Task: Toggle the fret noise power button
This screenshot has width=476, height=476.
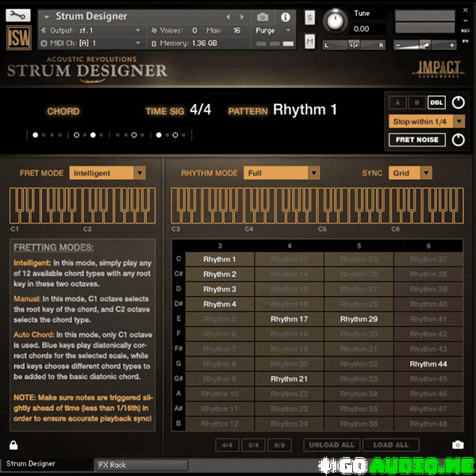Action: 458,140
